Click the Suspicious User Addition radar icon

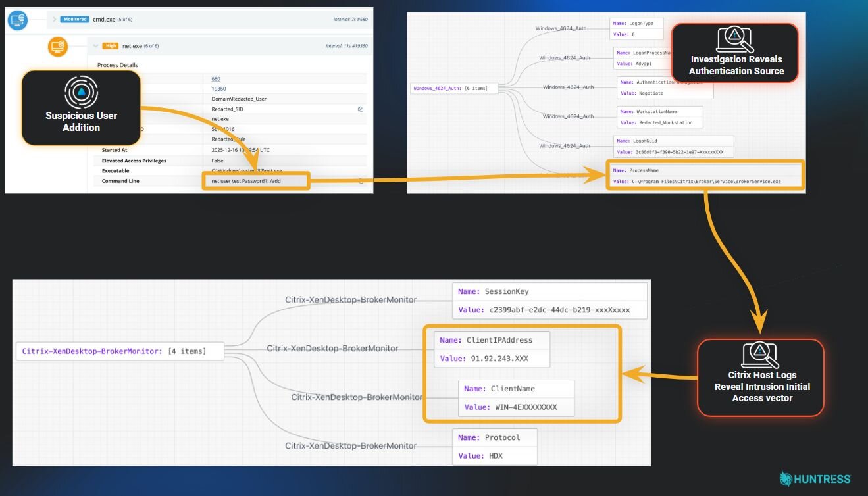[x=82, y=92]
